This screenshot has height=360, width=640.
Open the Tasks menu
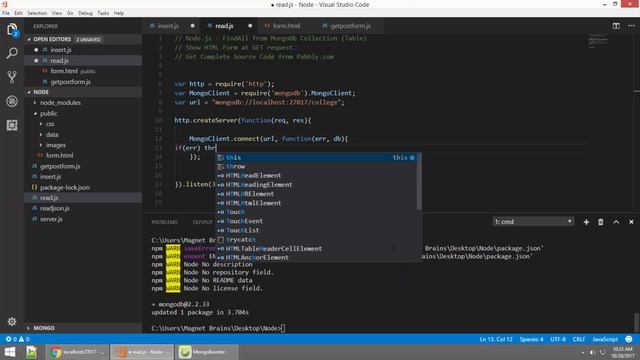(x=103, y=13)
